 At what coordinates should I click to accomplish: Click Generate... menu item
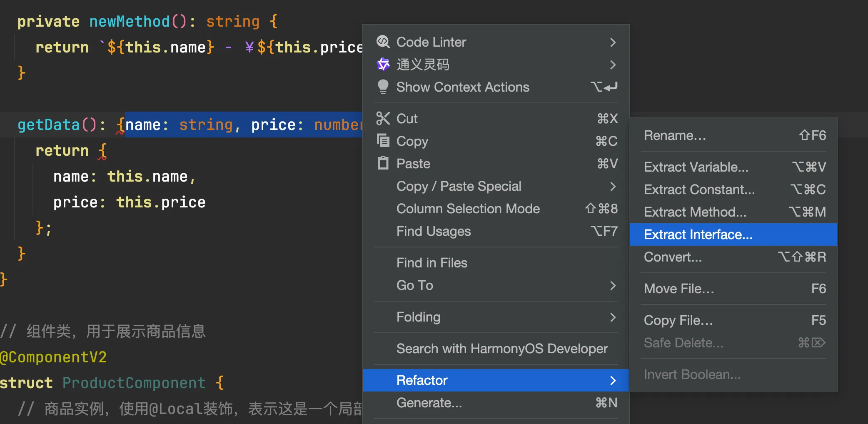point(429,403)
